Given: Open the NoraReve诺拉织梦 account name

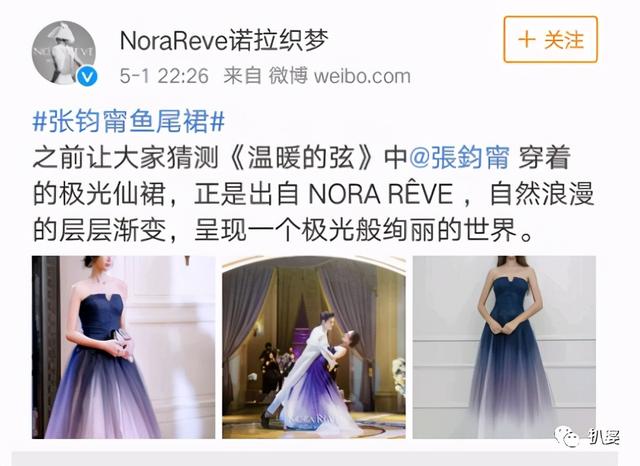Looking at the screenshot, I should pyautogui.click(x=224, y=40).
